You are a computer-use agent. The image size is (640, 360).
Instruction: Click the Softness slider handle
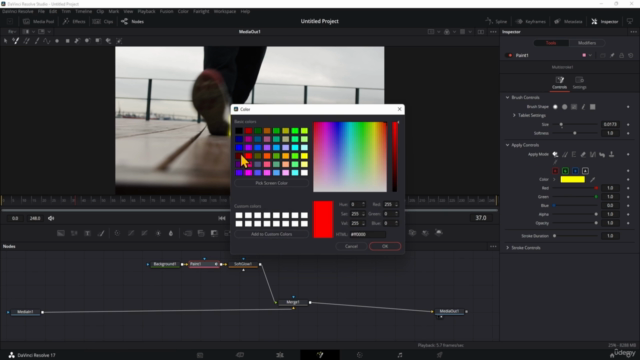(575, 133)
